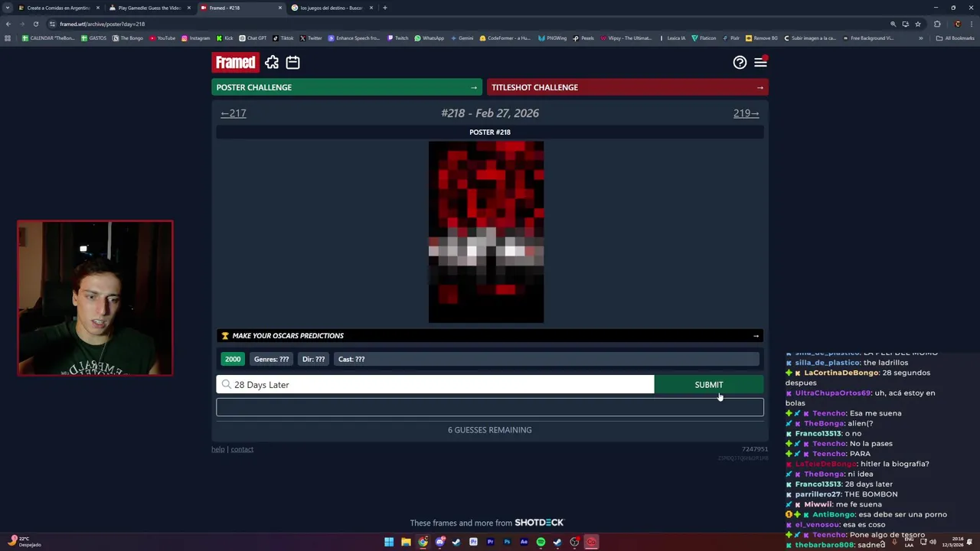Image resolution: width=980 pixels, height=551 pixels.
Task: Open the tab search dropdown
Action: (x=8, y=8)
